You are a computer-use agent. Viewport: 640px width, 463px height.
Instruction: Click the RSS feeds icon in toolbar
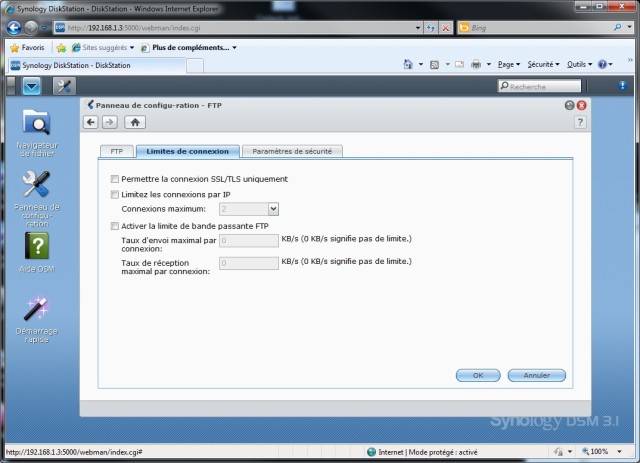434,65
